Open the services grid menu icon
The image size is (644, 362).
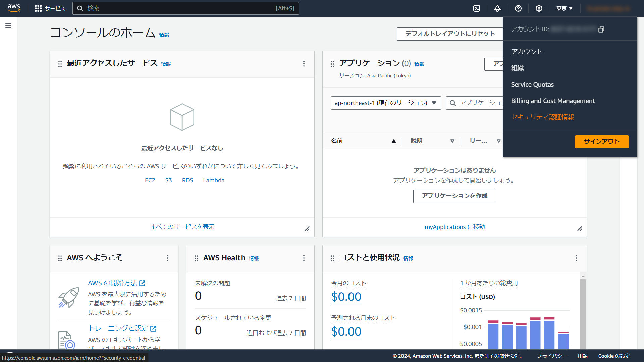[x=38, y=8]
